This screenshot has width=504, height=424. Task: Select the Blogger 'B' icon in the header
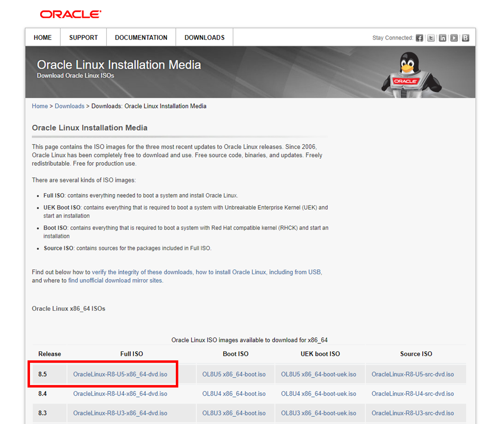(x=465, y=38)
